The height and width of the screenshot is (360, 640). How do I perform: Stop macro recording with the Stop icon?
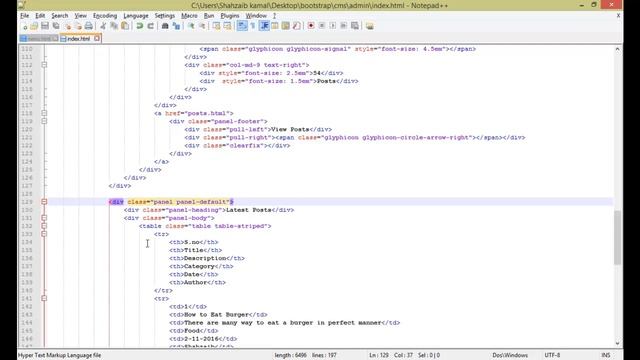(322, 26)
